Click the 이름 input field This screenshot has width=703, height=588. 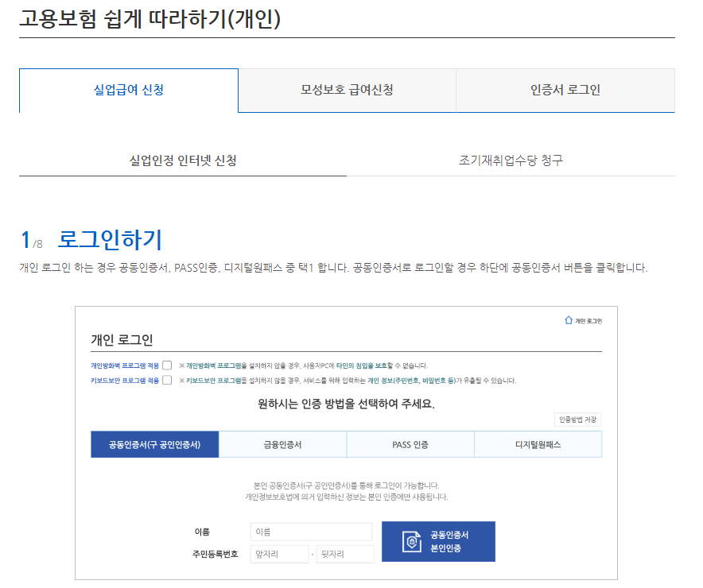[x=311, y=532]
